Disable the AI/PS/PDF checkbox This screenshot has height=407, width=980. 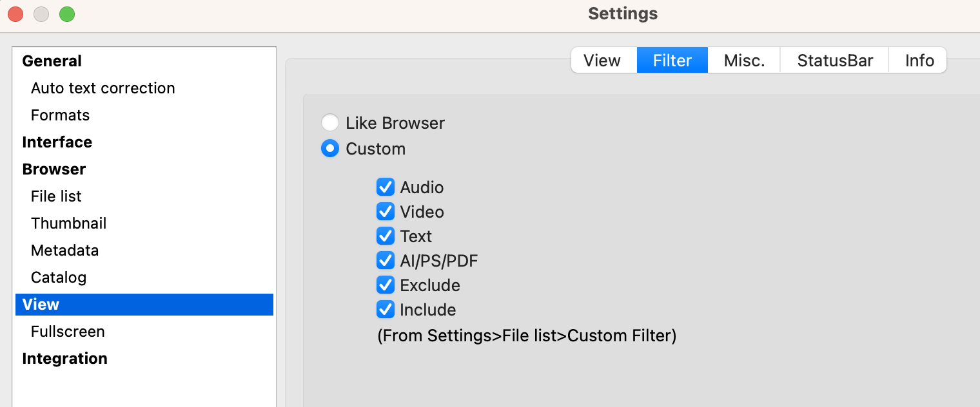(386, 261)
